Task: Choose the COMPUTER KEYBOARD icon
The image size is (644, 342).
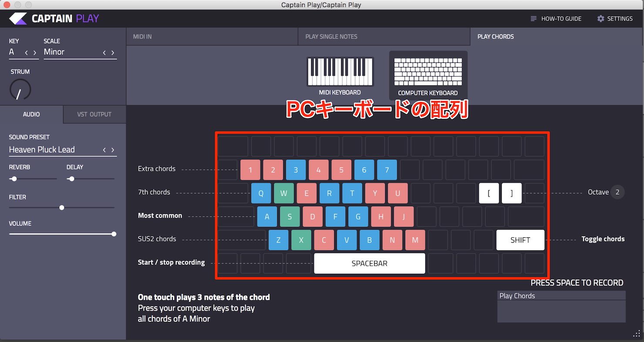Action: point(428,76)
